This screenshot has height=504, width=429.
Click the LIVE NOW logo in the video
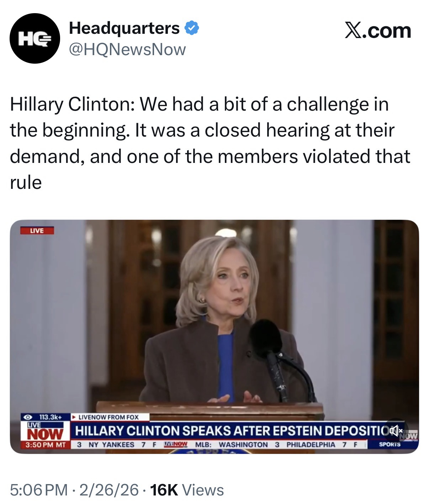pyautogui.click(x=46, y=431)
